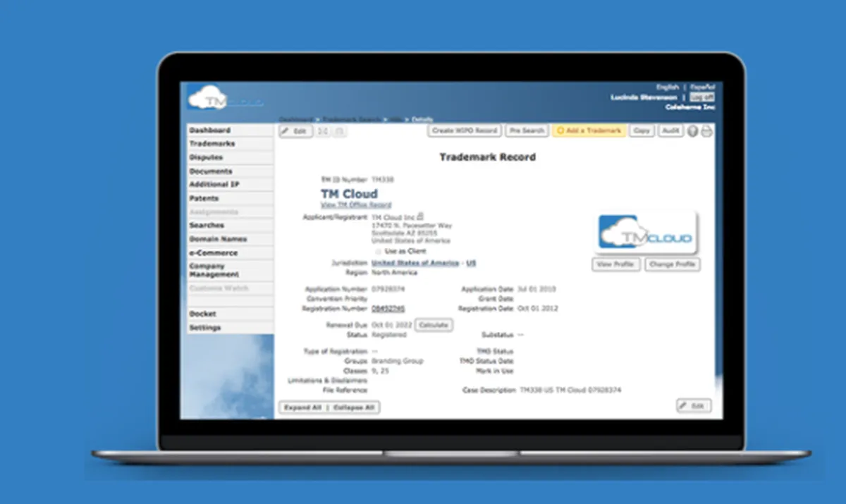Screen dimensions: 846x504
Task: Click the printer icon in the toolbar
Action: (706, 131)
